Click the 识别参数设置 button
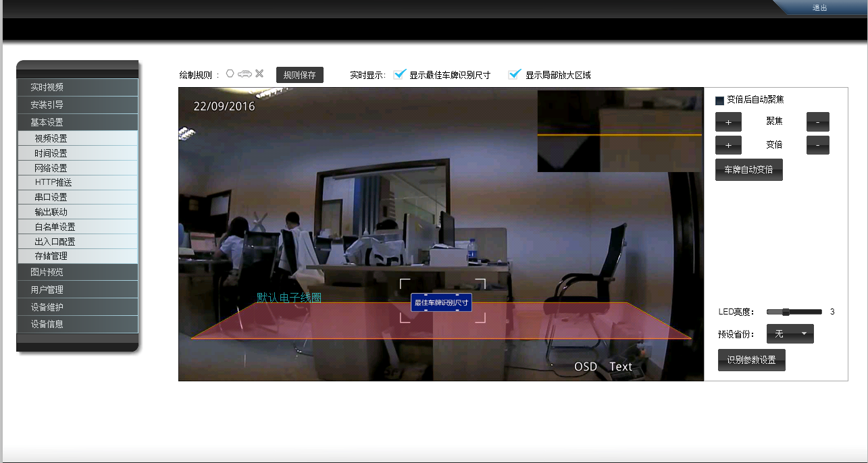Screen dimensions: 868x463 pyautogui.click(x=751, y=360)
